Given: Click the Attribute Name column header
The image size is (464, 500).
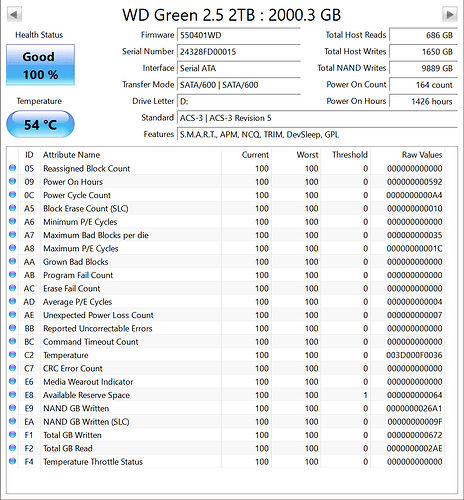Looking at the screenshot, I should [x=71, y=155].
